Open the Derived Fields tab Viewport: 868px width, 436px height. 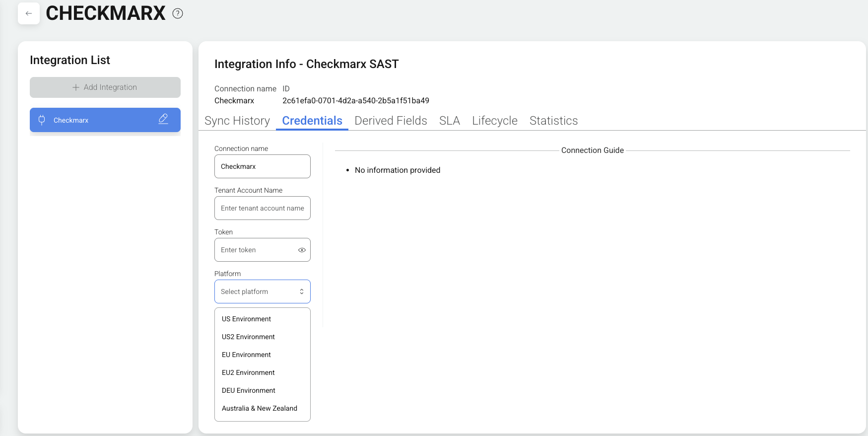(x=391, y=121)
